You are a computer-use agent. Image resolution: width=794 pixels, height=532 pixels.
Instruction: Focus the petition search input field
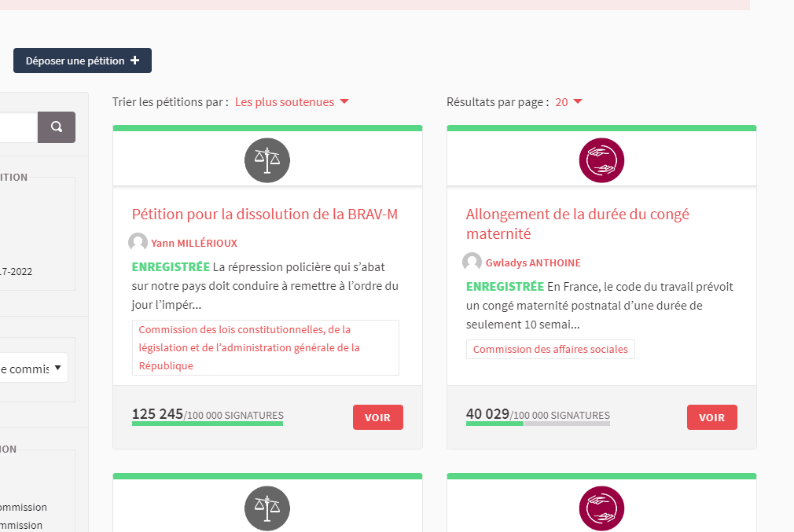(x=19, y=127)
